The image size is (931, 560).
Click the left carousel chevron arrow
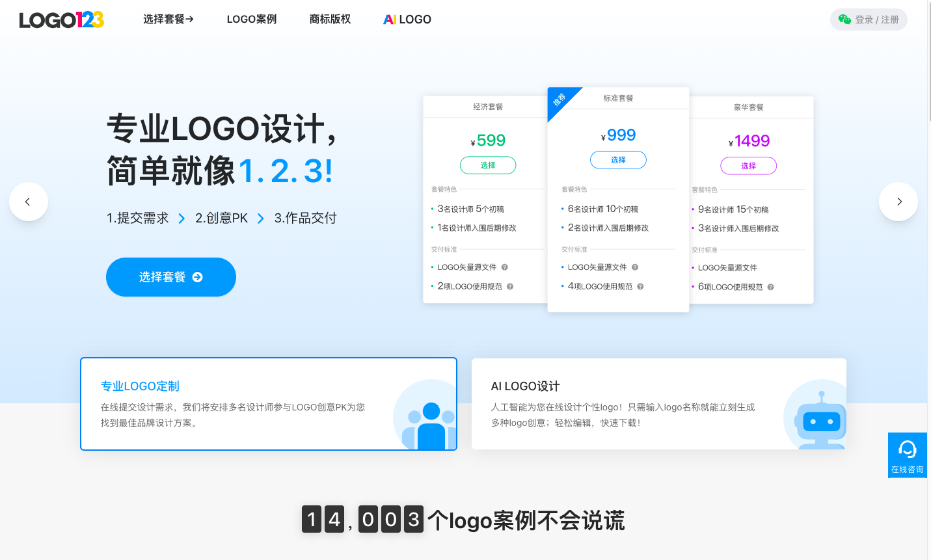[x=29, y=202]
